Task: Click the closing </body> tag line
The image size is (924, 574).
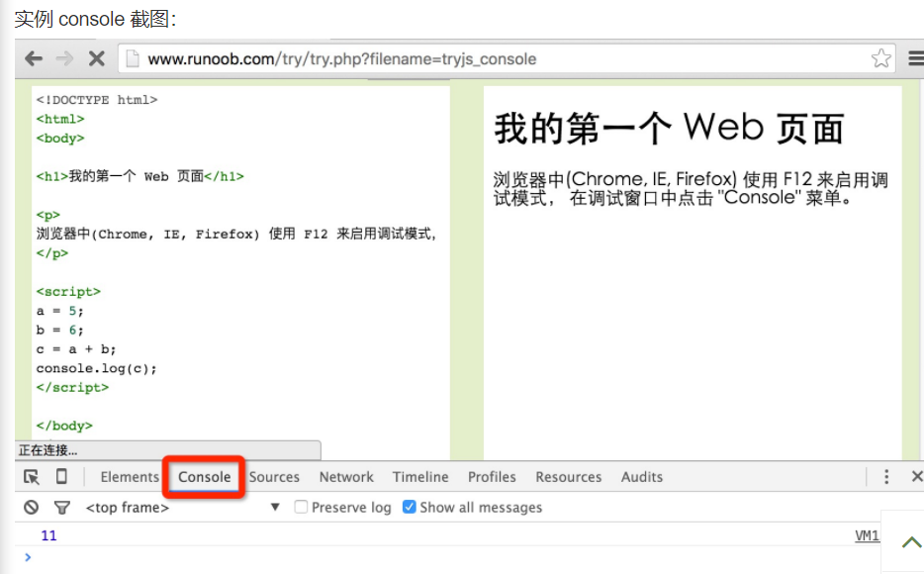Action: pos(64,426)
